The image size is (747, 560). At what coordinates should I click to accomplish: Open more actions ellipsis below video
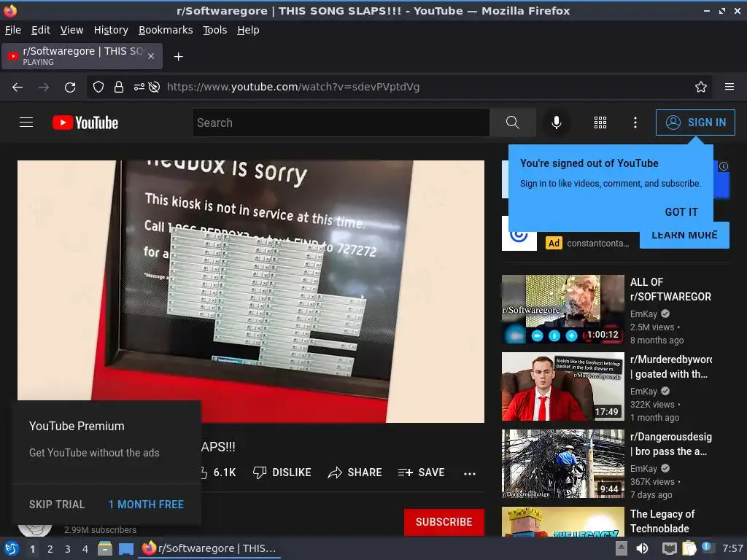click(x=470, y=473)
